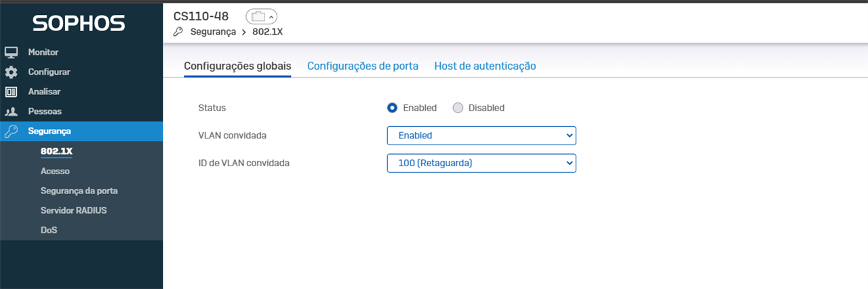Click the Pessoas people icon

11,111
